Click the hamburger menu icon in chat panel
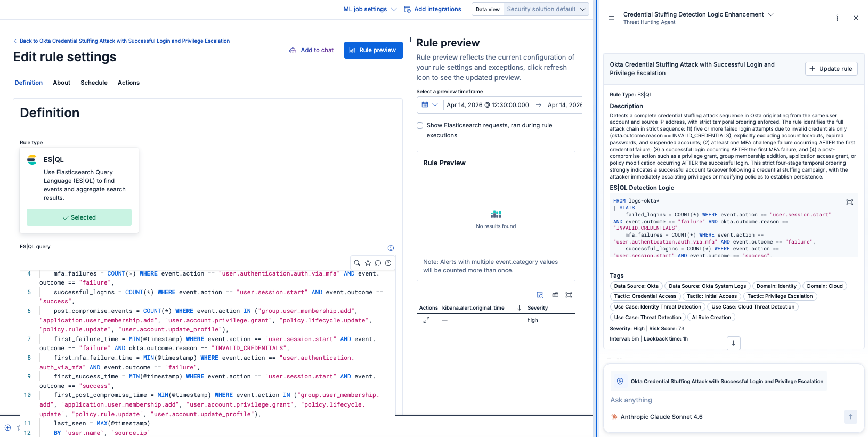868x437 pixels. [611, 18]
